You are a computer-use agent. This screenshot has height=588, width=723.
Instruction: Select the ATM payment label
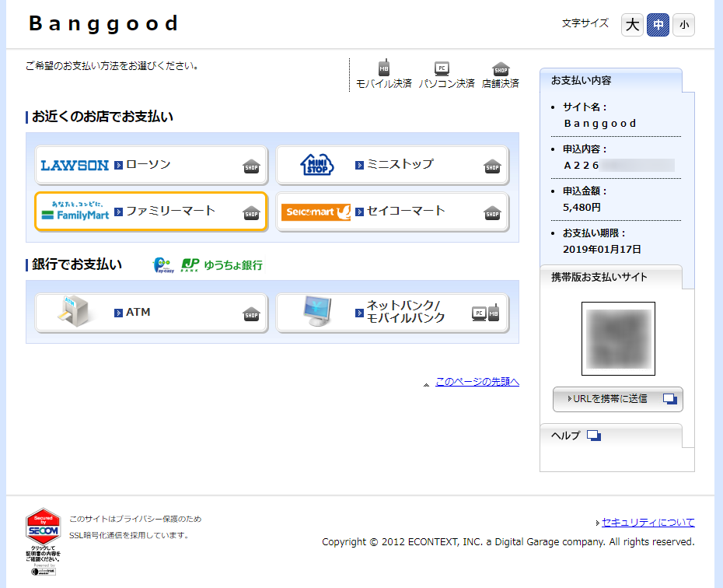[x=138, y=312]
